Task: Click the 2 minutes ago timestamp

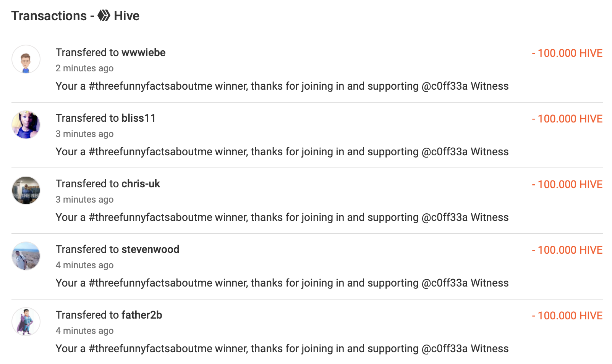Action: [x=84, y=68]
